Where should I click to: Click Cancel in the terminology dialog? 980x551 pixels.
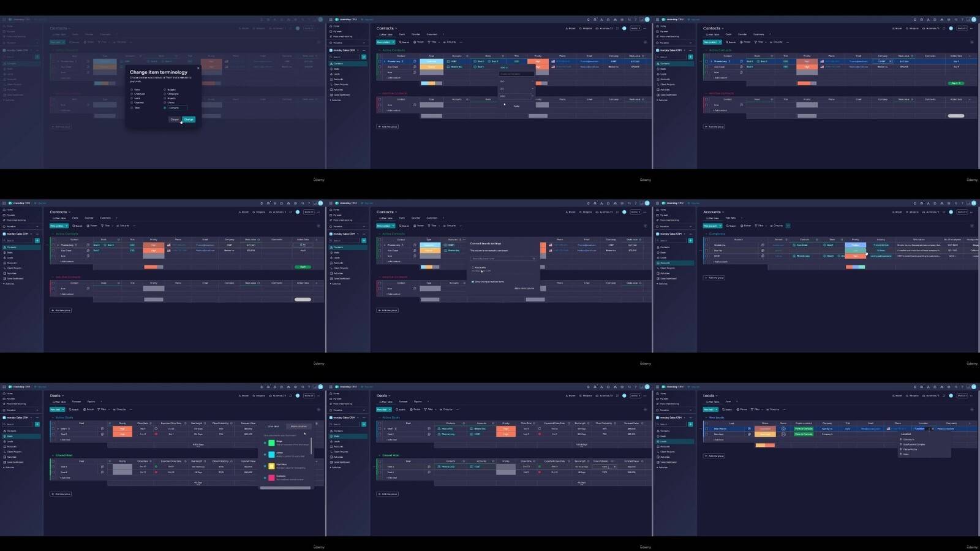175,120
